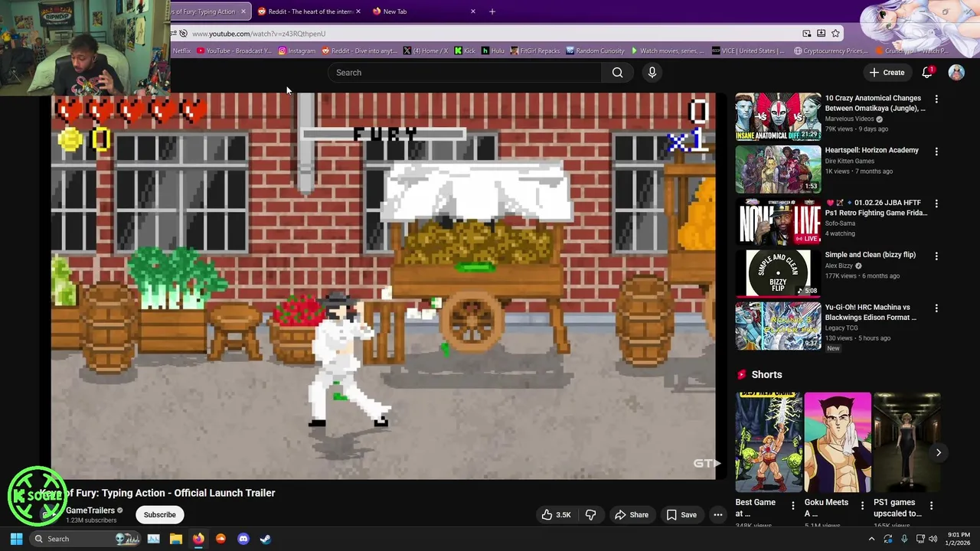Open options for Ps1 Retro Fighting Game video
Viewport: 980px width, 551px height.
(936, 204)
